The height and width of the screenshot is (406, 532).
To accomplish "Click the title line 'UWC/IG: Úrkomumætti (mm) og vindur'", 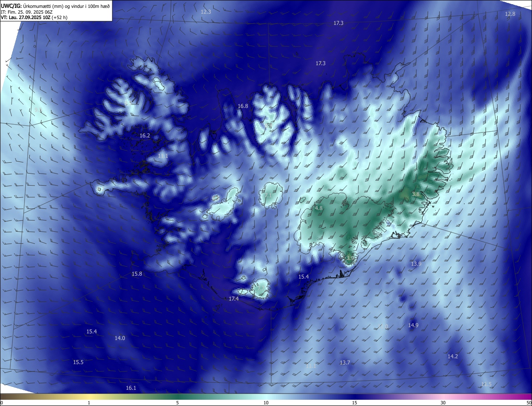I will coord(55,6).
